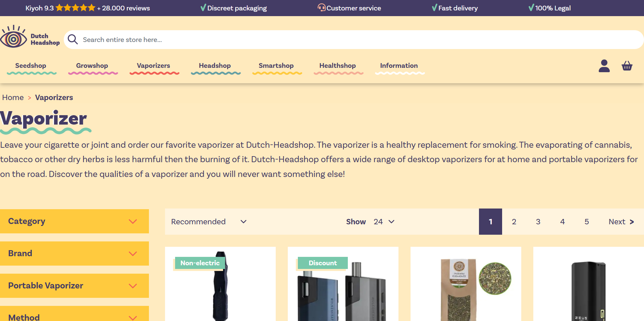This screenshot has height=321, width=644.
Task: Open the Seedshop menu
Action: pyautogui.click(x=31, y=66)
